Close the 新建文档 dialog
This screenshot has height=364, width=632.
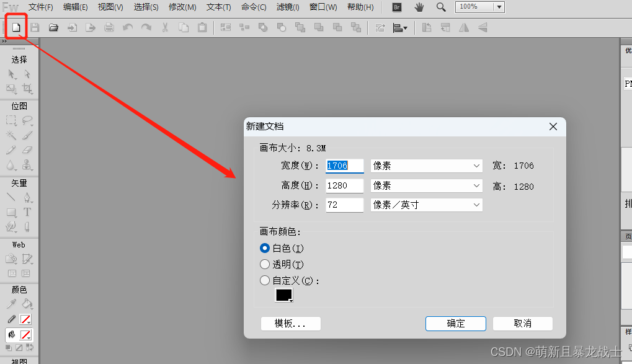coord(553,127)
